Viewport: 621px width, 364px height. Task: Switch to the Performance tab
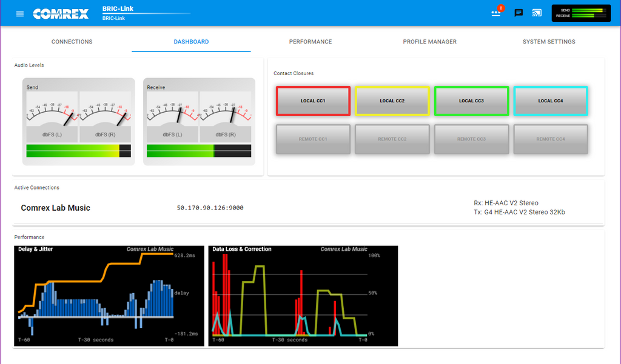pos(310,42)
